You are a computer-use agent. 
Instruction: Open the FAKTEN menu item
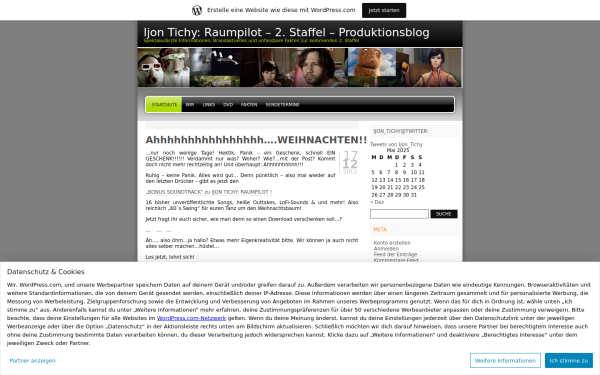249,105
